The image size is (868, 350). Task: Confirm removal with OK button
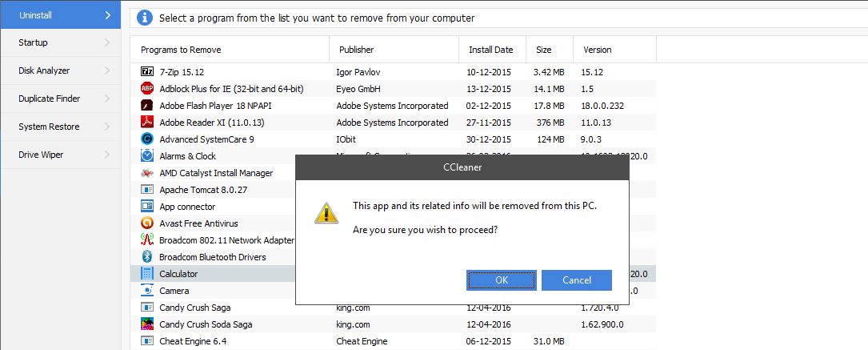tap(502, 280)
